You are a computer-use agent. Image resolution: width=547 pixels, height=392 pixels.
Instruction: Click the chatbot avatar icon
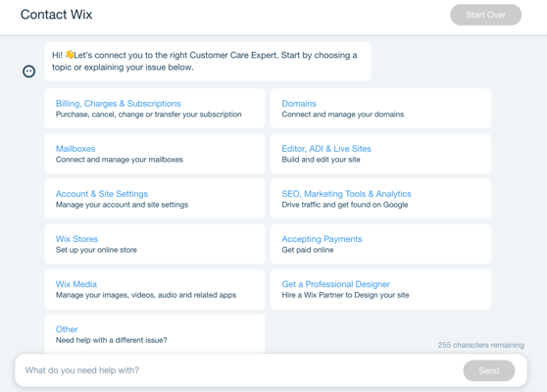coord(29,72)
